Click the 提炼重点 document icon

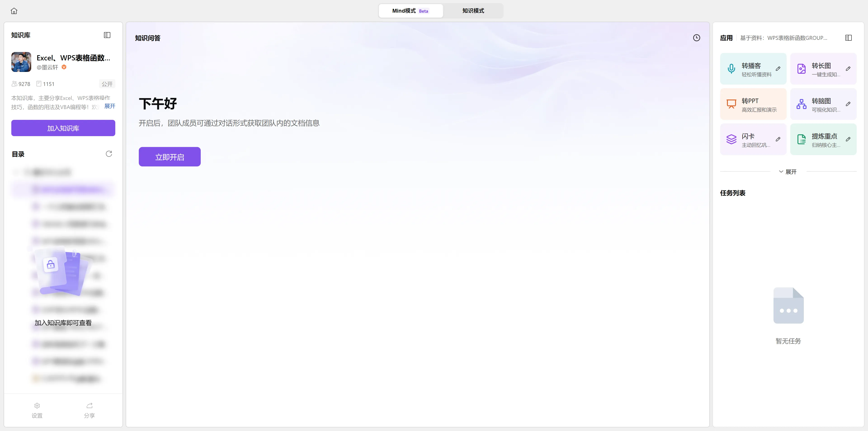801,139
